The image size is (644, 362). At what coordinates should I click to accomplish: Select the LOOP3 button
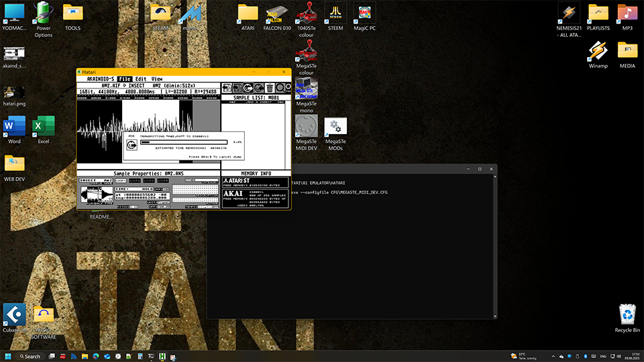(149, 180)
